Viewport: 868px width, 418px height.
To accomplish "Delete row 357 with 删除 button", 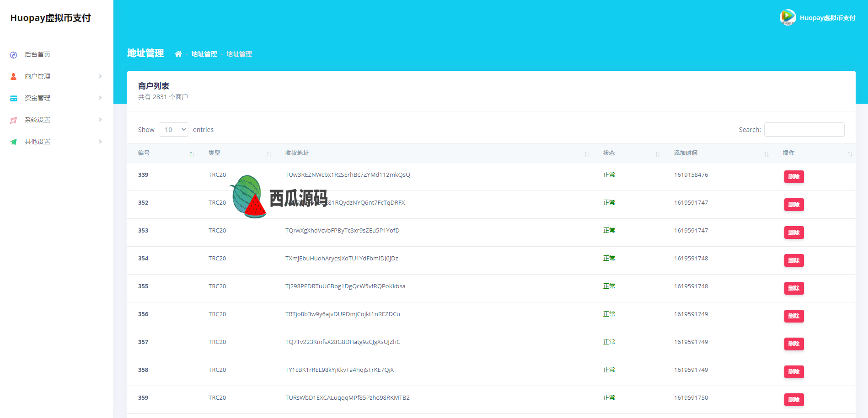I will pos(794,344).
